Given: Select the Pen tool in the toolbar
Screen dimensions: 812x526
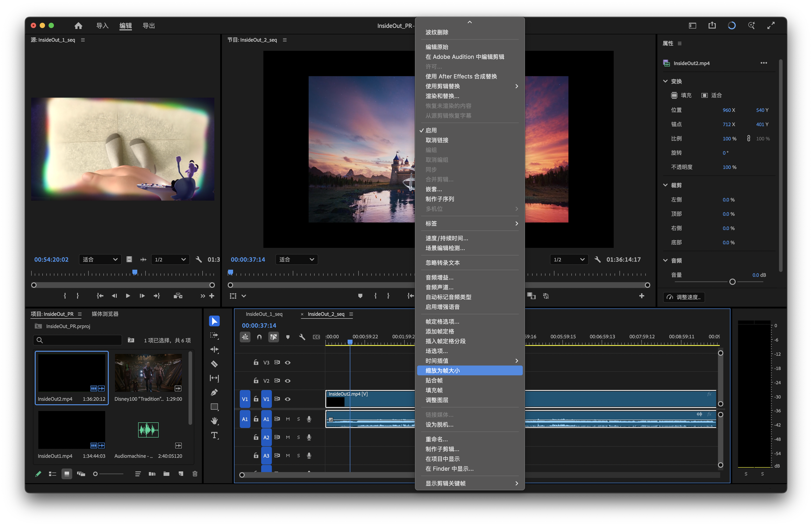Looking at the screenshot, I should click(x=214, y=392).
